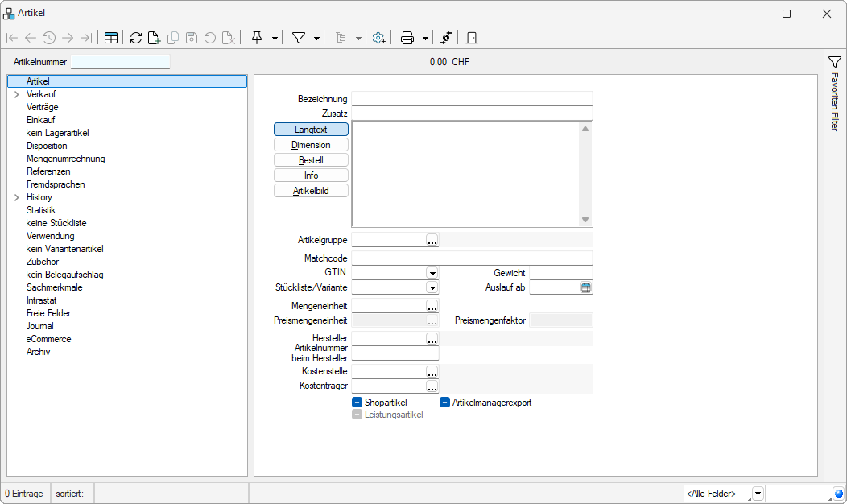Image resolution: width=847 pixels, height=504 pixels.
Task: Open the Artikelgruppe lookup ellipsis button
Action: (x=432, y=240)
